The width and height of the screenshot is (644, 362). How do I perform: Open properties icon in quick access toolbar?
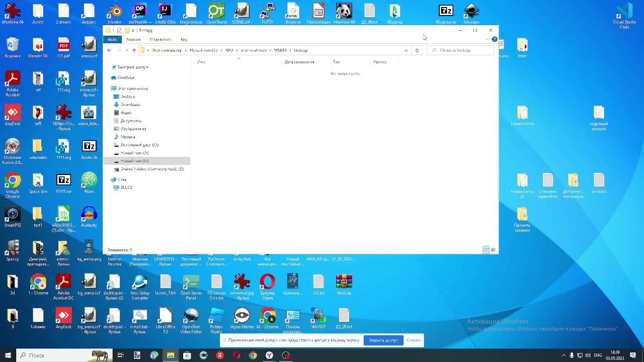click(119, 30)
